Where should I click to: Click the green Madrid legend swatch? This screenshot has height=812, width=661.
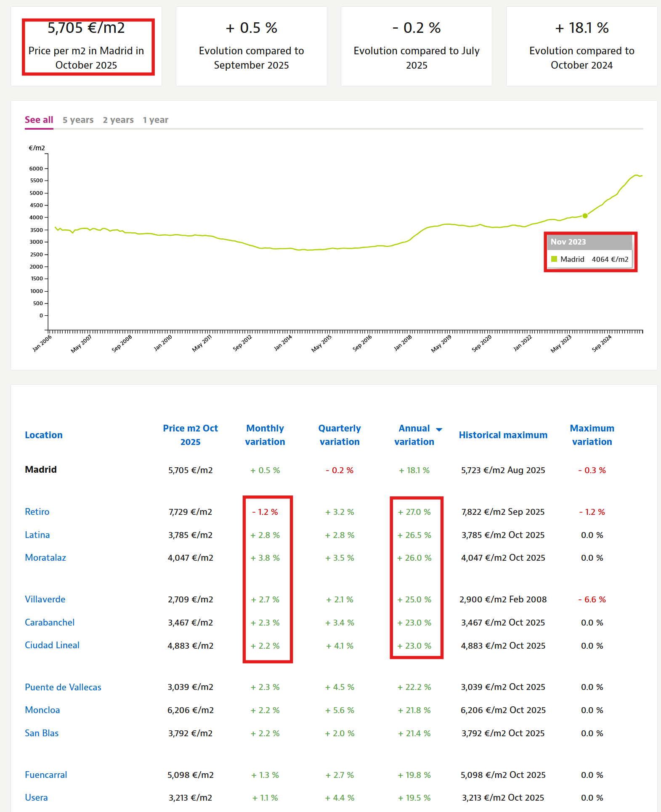pyautogui.click(x=554, y=259)
